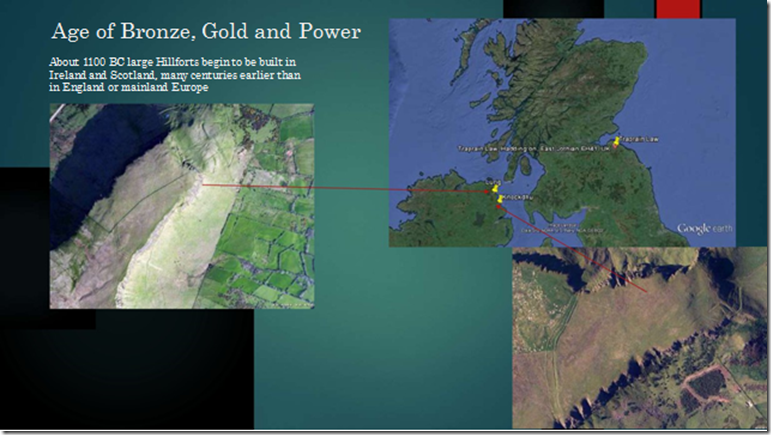The height and width of the screenshot is (435, 771).
Task: Click the map imagery credits text
Action: click(562, 229)
